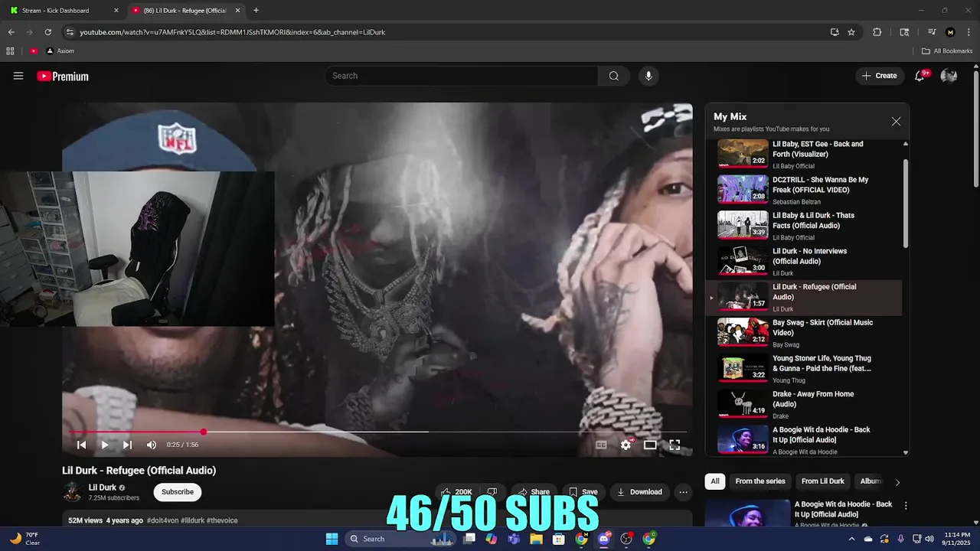
Task: Seek using the red video progress bar
Action: pos(377,432)
